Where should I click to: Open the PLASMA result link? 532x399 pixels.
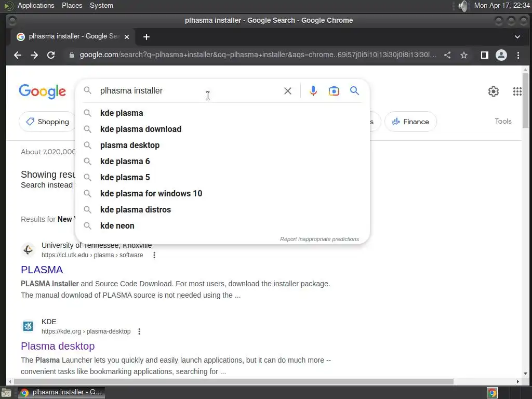click(x=42, y=270)
